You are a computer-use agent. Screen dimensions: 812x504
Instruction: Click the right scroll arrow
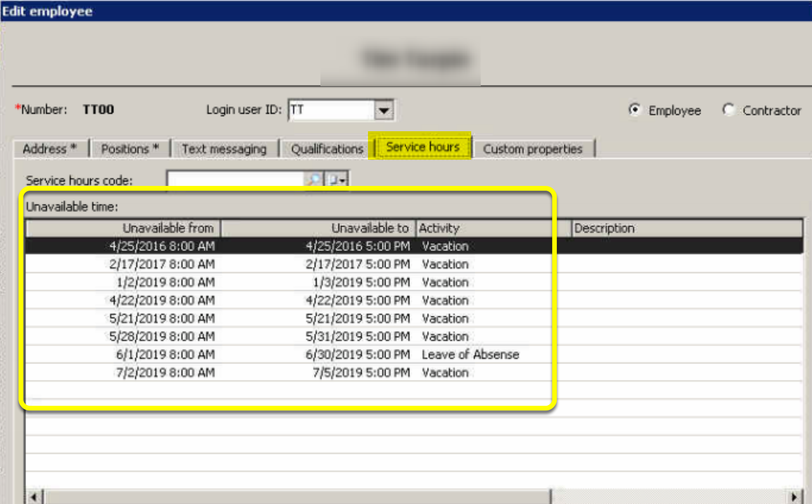pyautogui.click(x=794, y=497)
